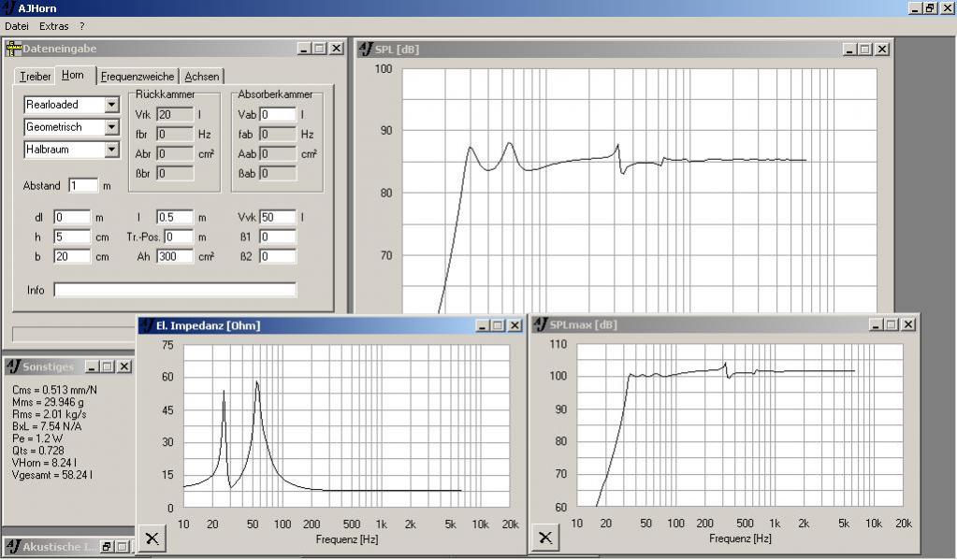This screenshot has width=957, height=560.
Task: Click the AJ icon of SPLmax window
Action: (540, 324)
